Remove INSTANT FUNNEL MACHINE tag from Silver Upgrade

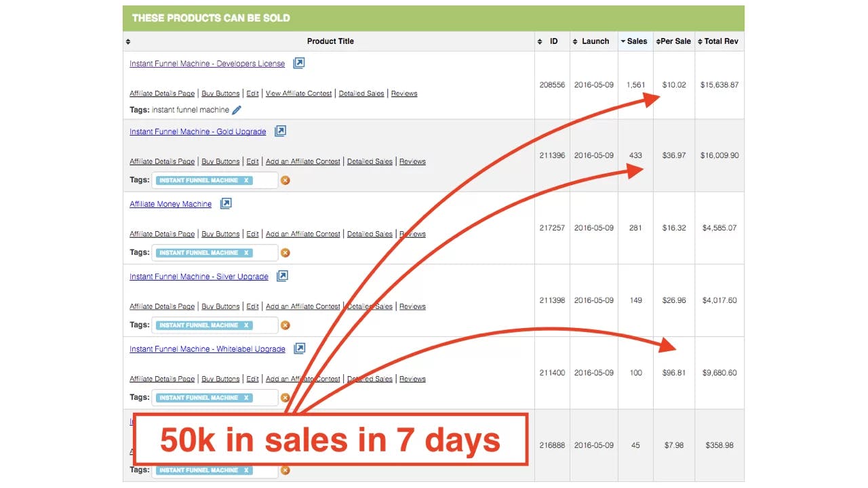[x=246, y=325]
